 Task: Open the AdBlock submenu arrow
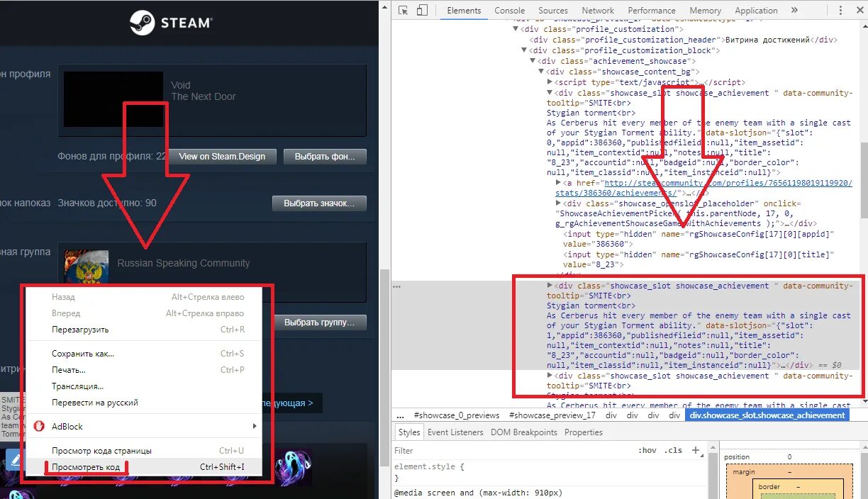pos(254,426)
